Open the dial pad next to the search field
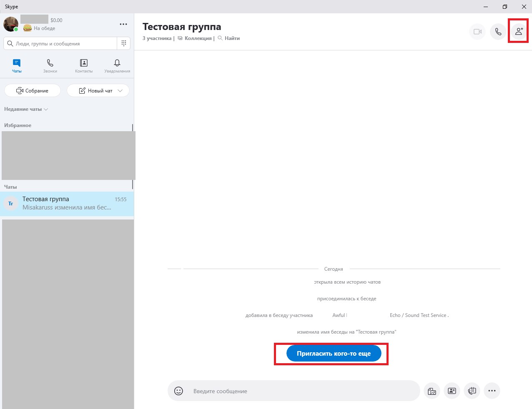 124,43
